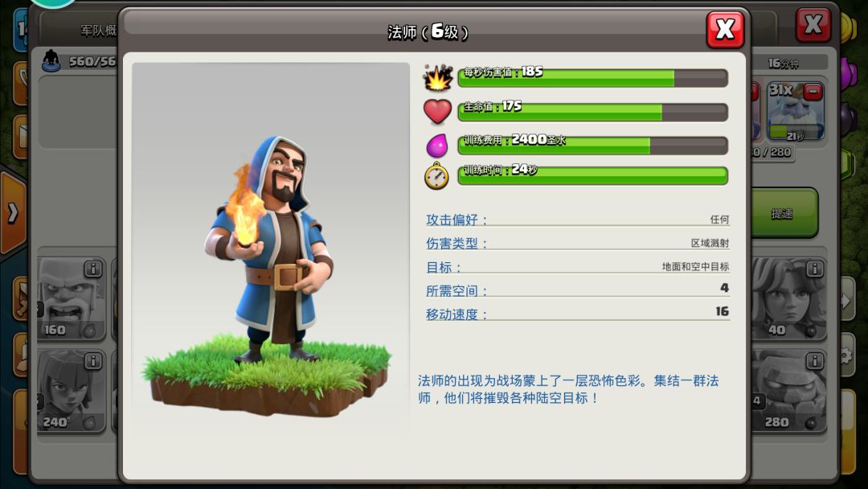Open info for the Golem troop
The image size is (868, 489).
(814, 361)
